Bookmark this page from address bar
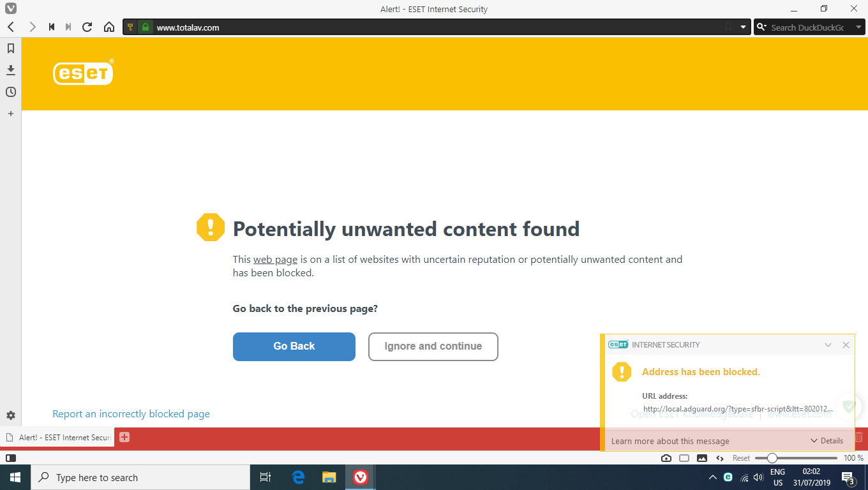868x490 pixels. [728, 27]
